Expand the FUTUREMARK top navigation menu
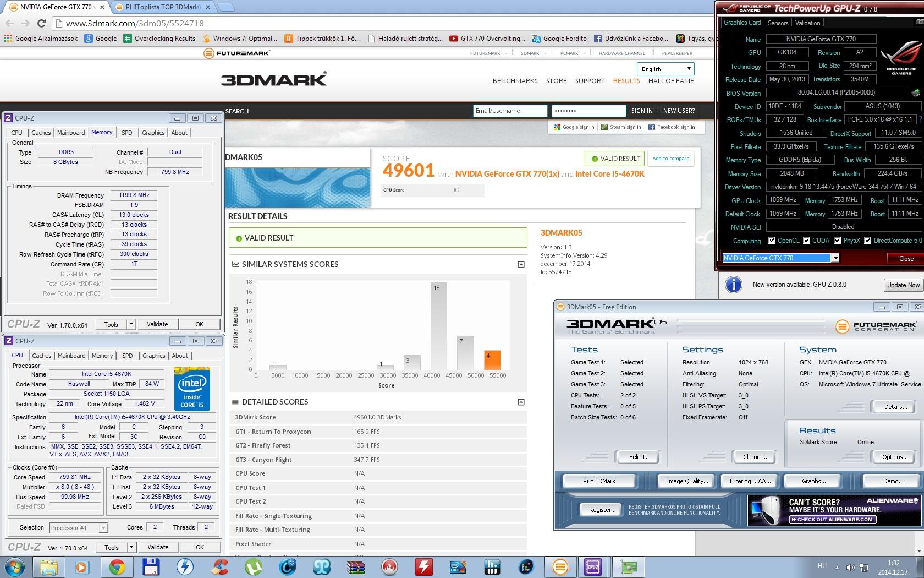This screenshot has height=578, width=924. click(488, 53)
